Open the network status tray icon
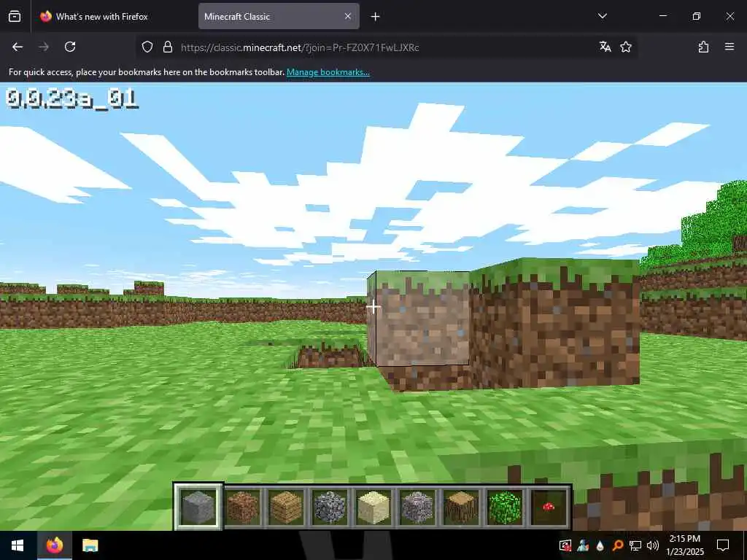 tap(635, 545)
